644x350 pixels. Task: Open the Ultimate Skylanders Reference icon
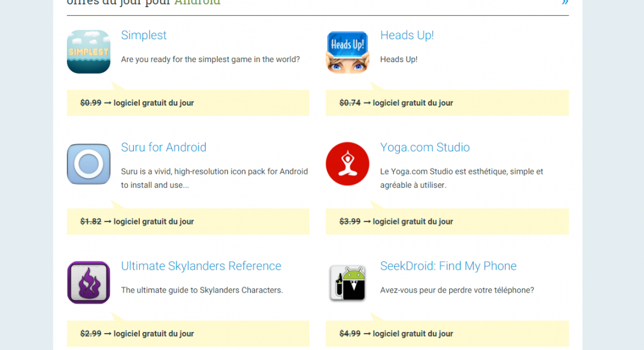[89, 282]
